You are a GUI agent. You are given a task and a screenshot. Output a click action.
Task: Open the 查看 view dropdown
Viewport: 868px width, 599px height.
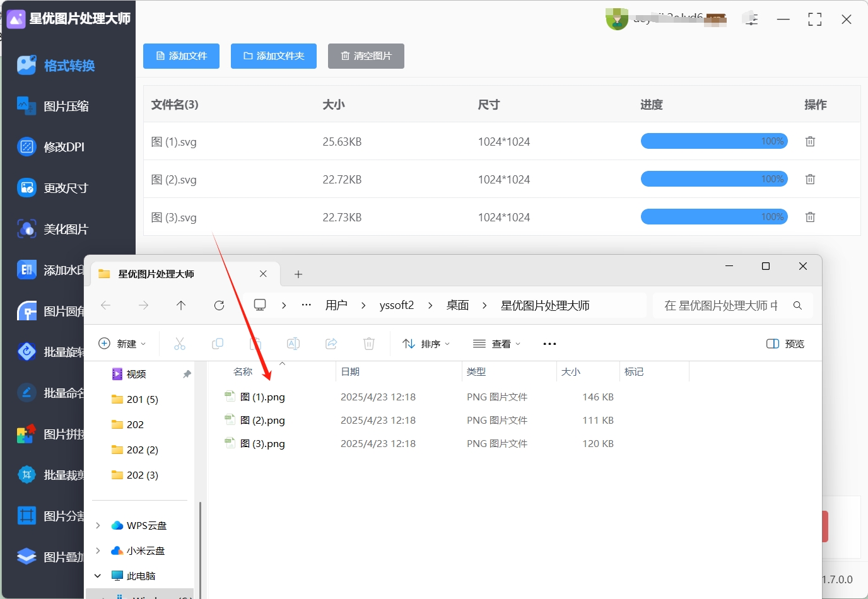(497, 344)
